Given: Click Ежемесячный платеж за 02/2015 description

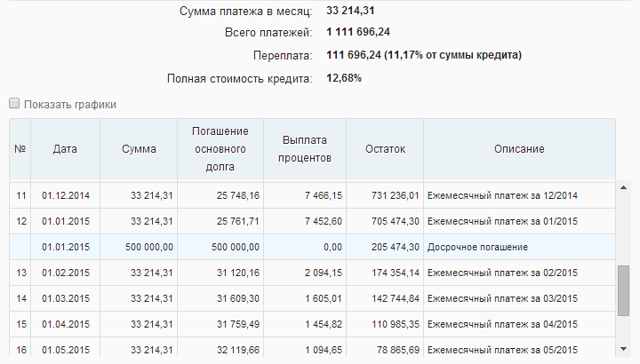Looking at the screenshot, I should 502,273.
